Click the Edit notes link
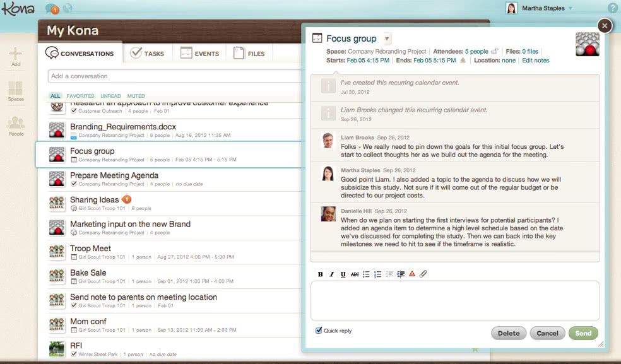This screenshot has width=621, height=364. tap(535, 60)
